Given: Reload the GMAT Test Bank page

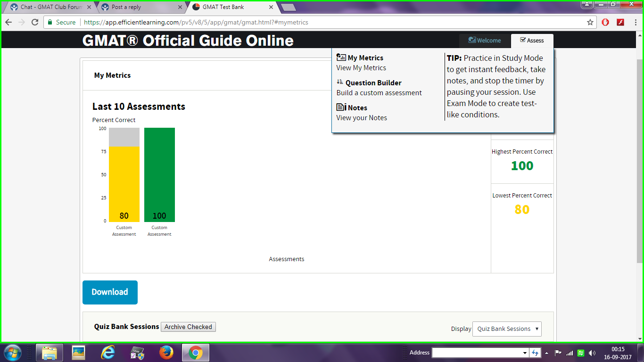Looking at the screenshot, I should point(35,22).
